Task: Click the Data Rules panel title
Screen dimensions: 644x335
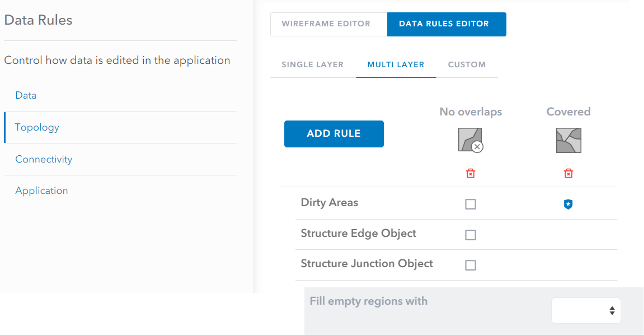Action: point(38,20)
